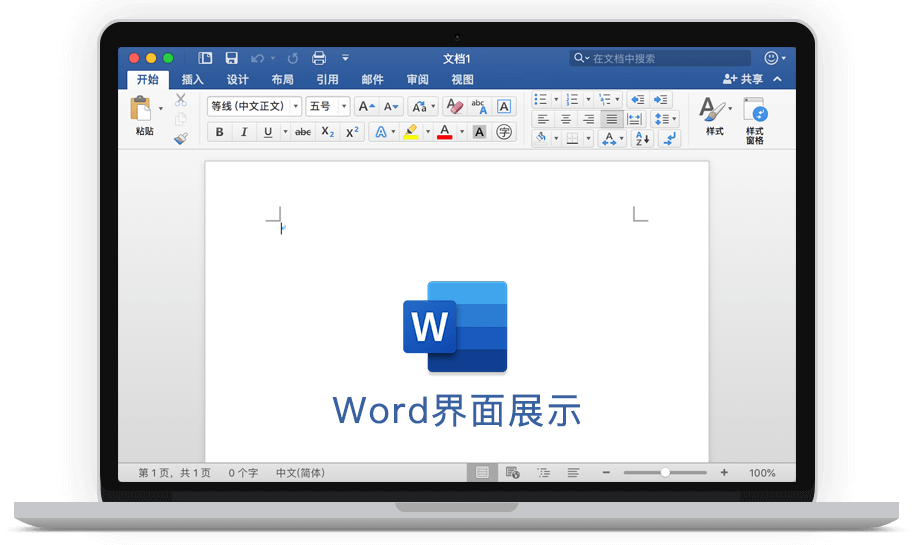Image resolution: width=912 pixels, height=545 pixels.
Task: Click the distributed alignment icon
Action: pyautogui.click(x=635, y=119)
